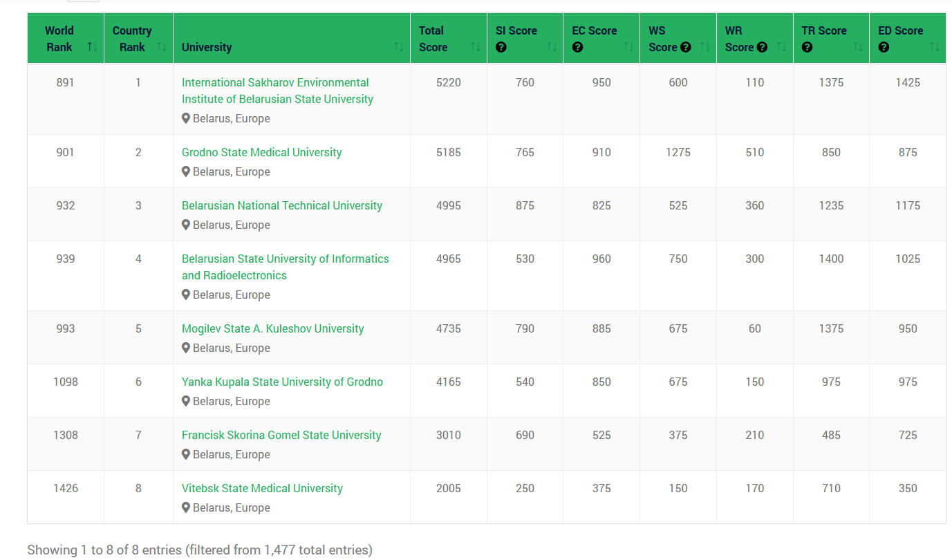Sort by Total Score arrows icon
952x560 pixels.
[x=476, y=47]
